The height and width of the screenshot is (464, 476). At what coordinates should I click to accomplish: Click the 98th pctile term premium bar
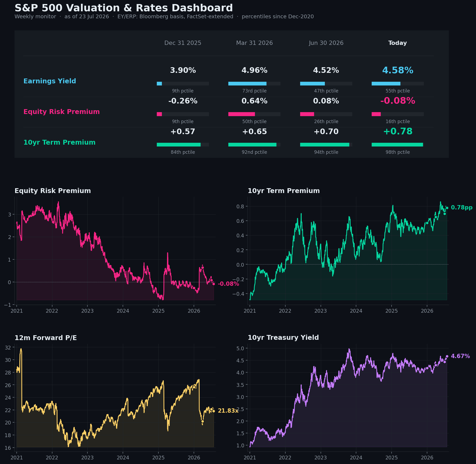(398, 145)
